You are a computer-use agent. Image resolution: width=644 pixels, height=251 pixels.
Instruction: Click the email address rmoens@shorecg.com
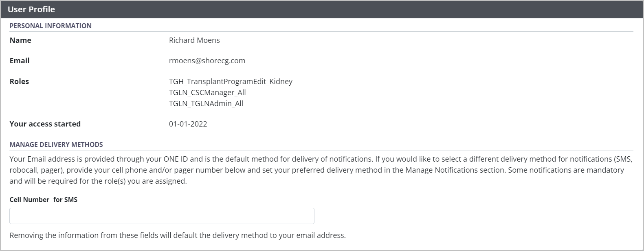point(207,61)
